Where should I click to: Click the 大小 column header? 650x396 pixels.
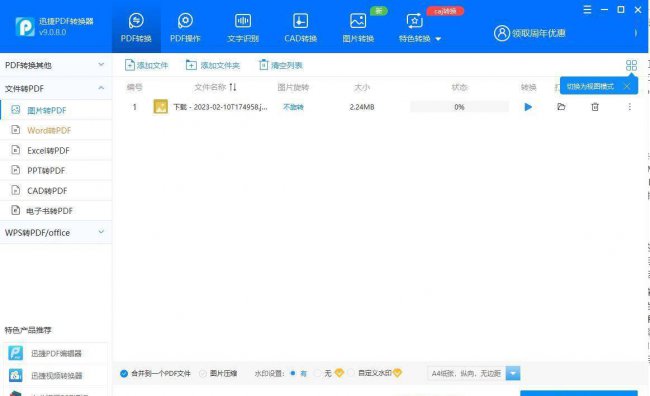pyautogui.click(x=362, y=87)
